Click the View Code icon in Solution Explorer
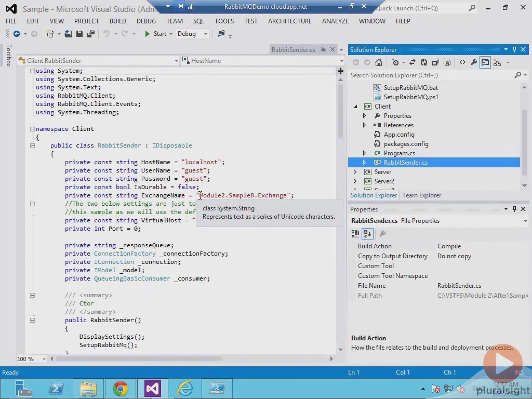Image resolution: width=532 pixels, height=399 pixels. (x=462, y=62)
